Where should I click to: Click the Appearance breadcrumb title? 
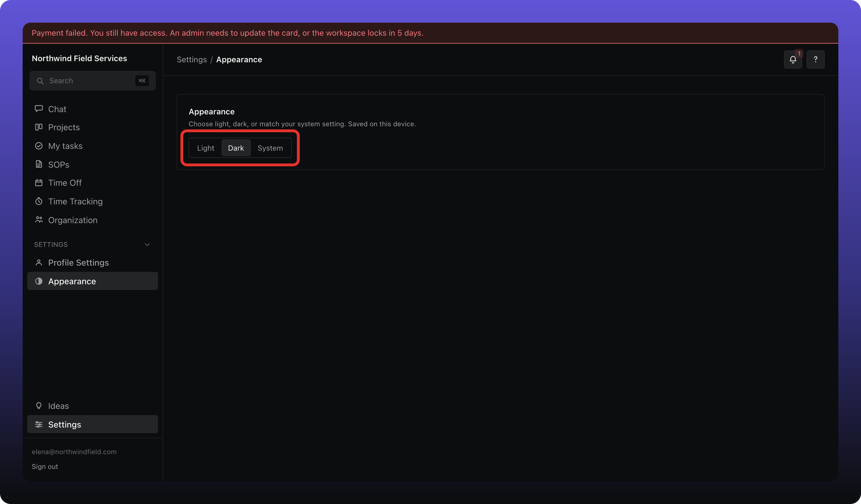[x=239, y=60]
